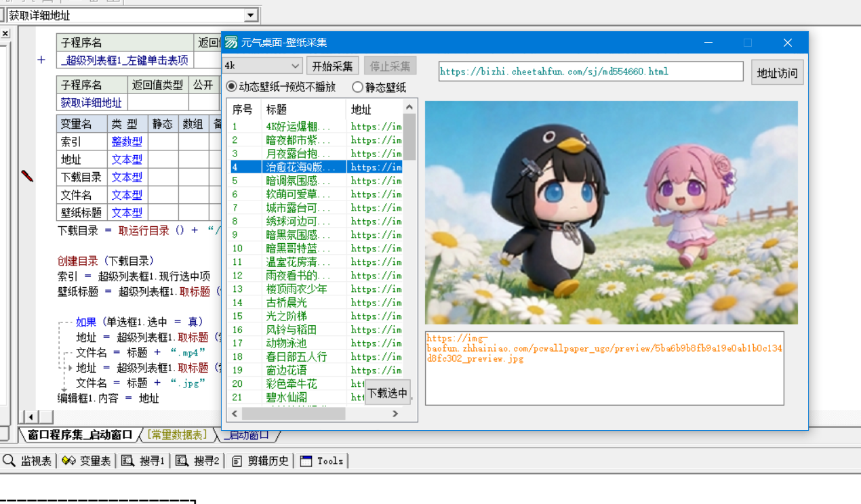The width and height of the screenshot is (861, 504).
Task: Click the code editor scroll-left arrow
Action: (31, 416)
